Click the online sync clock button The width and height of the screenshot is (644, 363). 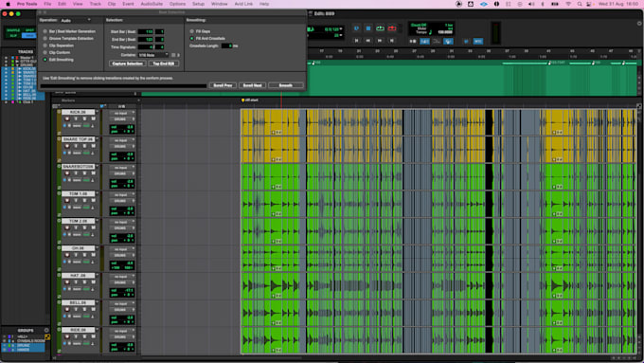pos(356,28)
